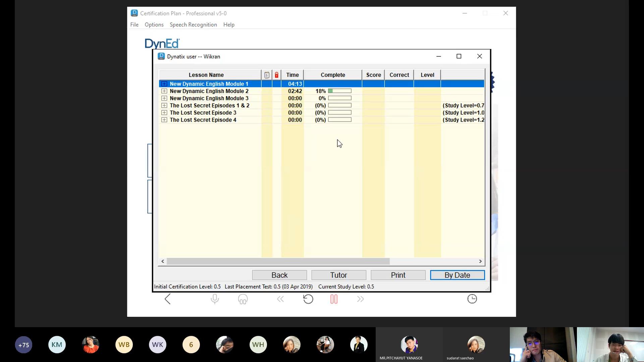Click the Score column header
644x362 pixels.
(x=373, y=75)
